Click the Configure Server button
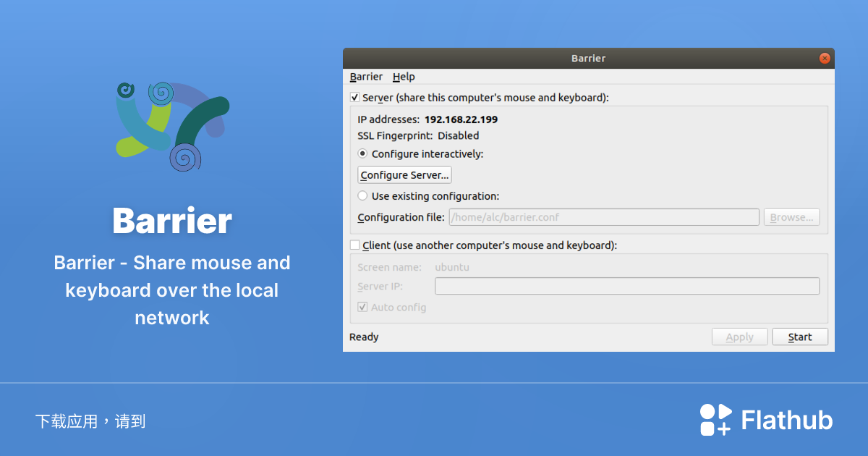 tap(404, 175)
